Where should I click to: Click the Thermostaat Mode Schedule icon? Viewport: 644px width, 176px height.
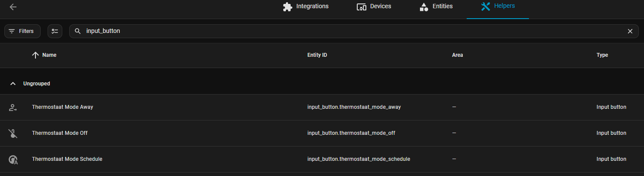click(13, 160)
